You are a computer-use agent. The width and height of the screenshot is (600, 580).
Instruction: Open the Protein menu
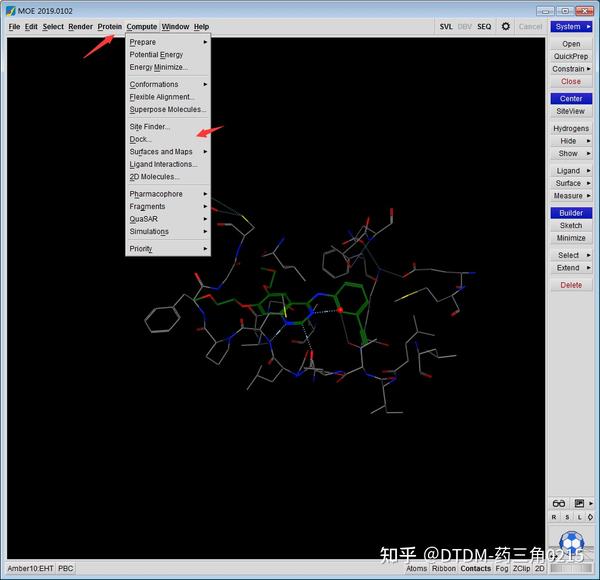(x=110, y=27)
